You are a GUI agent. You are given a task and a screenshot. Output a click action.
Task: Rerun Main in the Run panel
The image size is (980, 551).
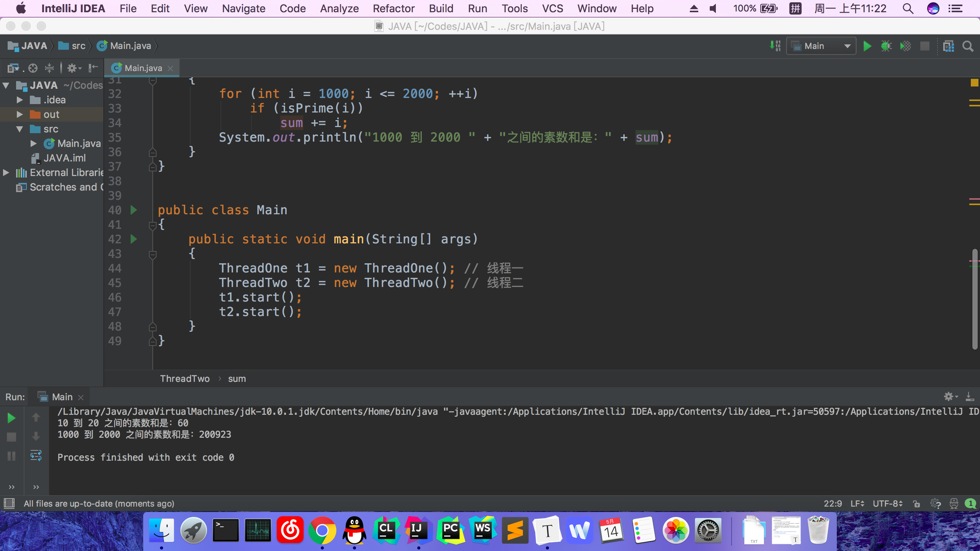[11, 418]
